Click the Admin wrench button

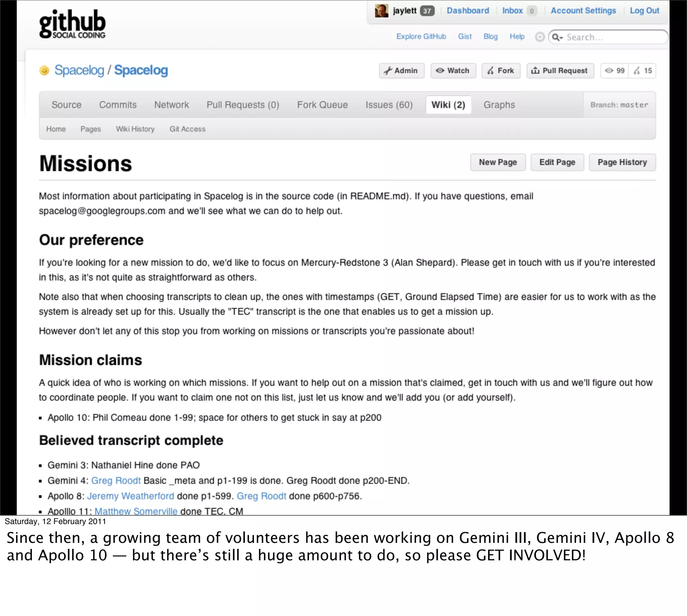[x=402, y=71]
